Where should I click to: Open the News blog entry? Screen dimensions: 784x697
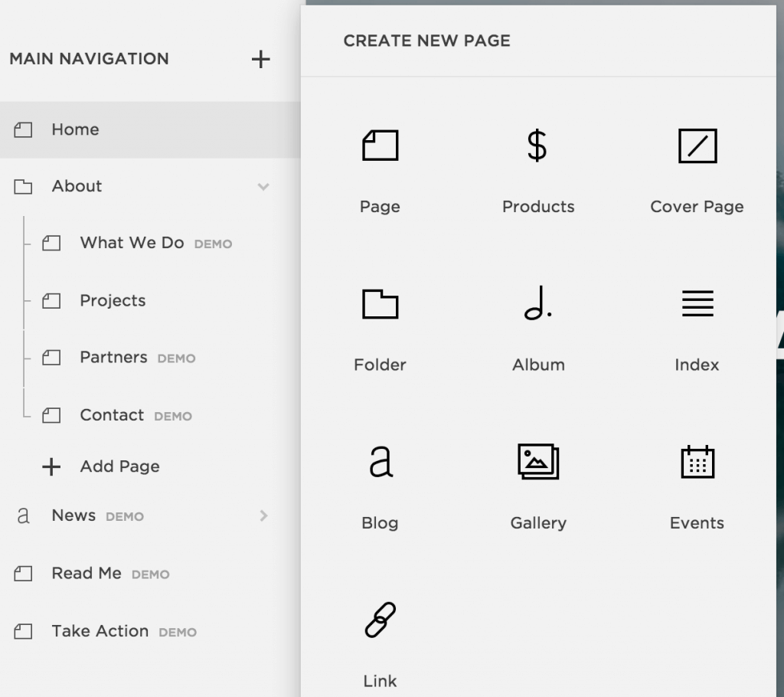click(74, 515)
